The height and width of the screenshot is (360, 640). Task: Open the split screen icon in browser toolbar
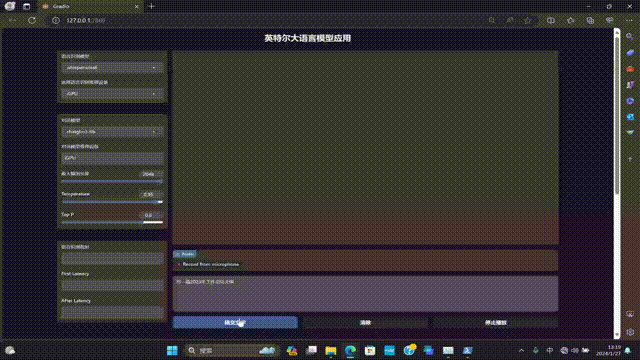point(551,20)
